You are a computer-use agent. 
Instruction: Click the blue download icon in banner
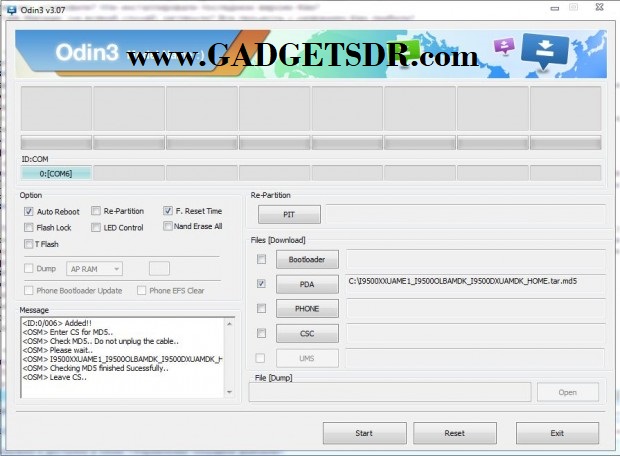tap(544, 51)
